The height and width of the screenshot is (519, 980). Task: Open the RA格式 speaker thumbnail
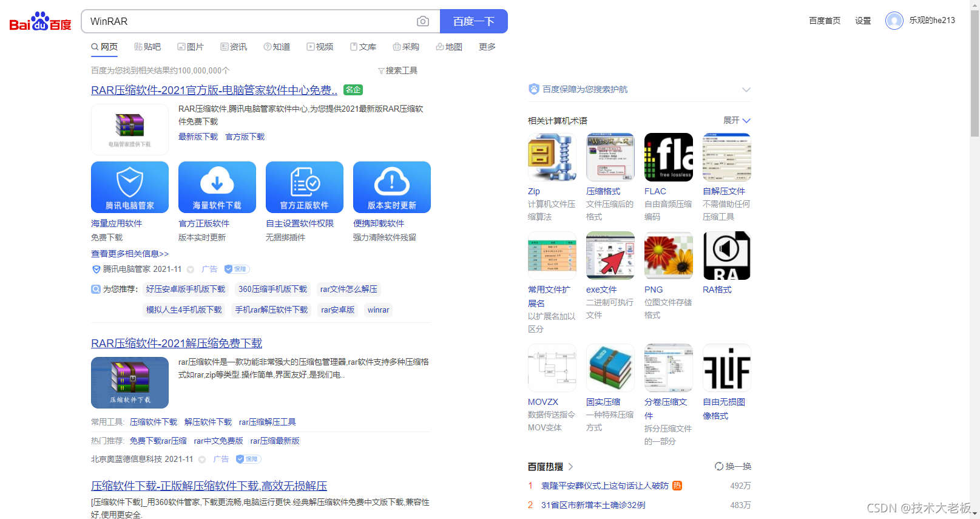727,256
